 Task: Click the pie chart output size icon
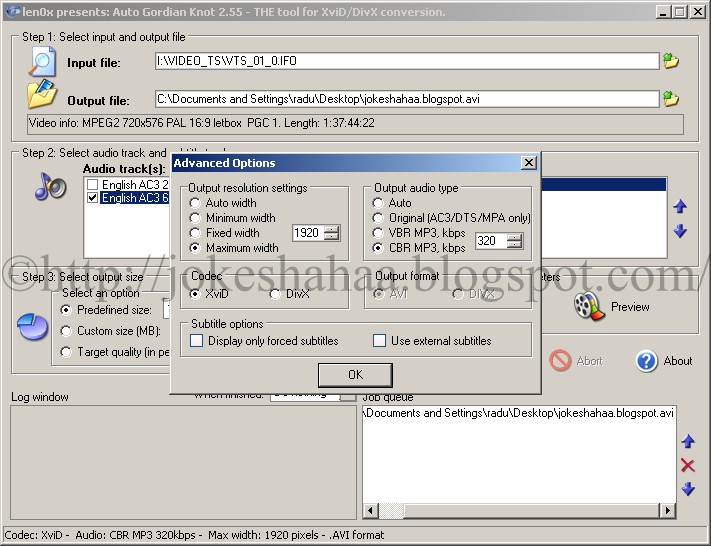tap(32, 326)
